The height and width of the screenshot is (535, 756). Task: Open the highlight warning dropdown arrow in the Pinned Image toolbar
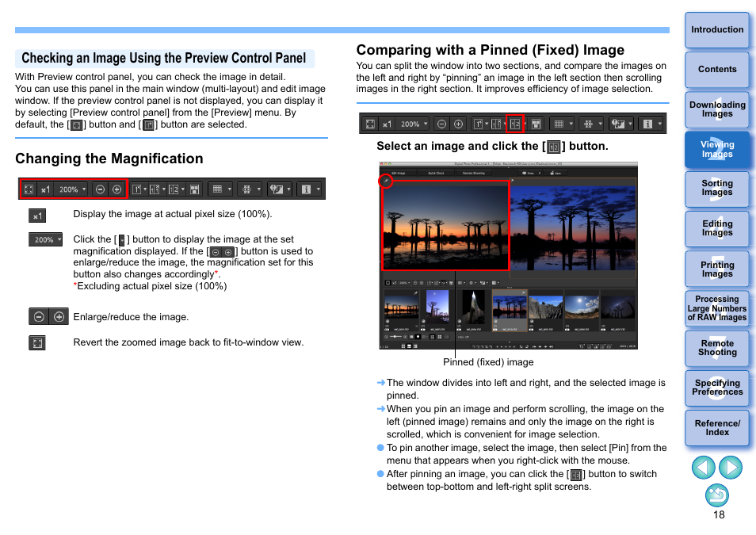tap(630, 124)
